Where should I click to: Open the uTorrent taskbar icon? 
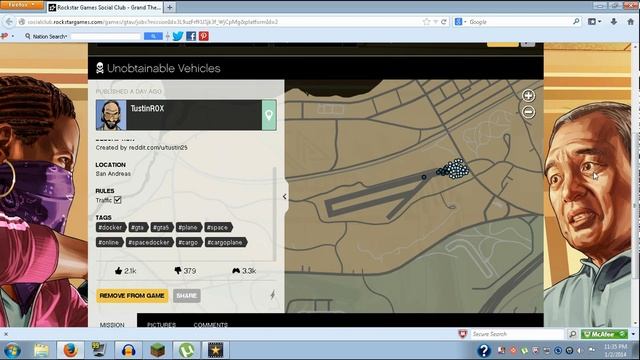pos(187,351)
